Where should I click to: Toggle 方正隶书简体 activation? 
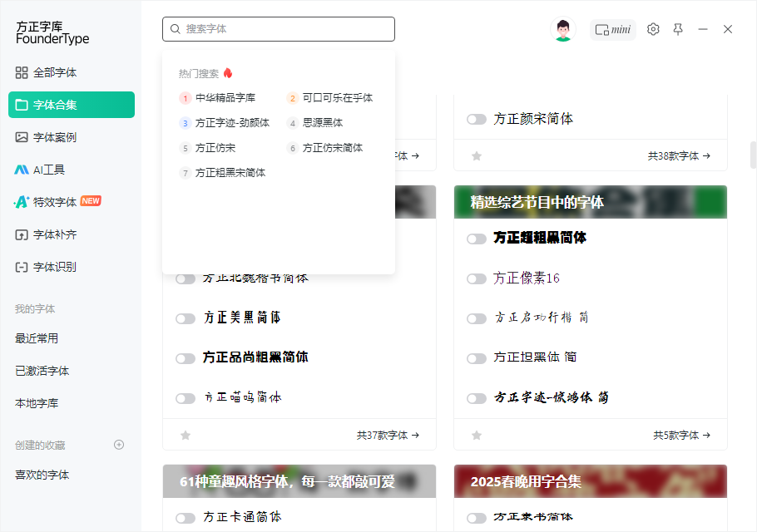(477, 518)
